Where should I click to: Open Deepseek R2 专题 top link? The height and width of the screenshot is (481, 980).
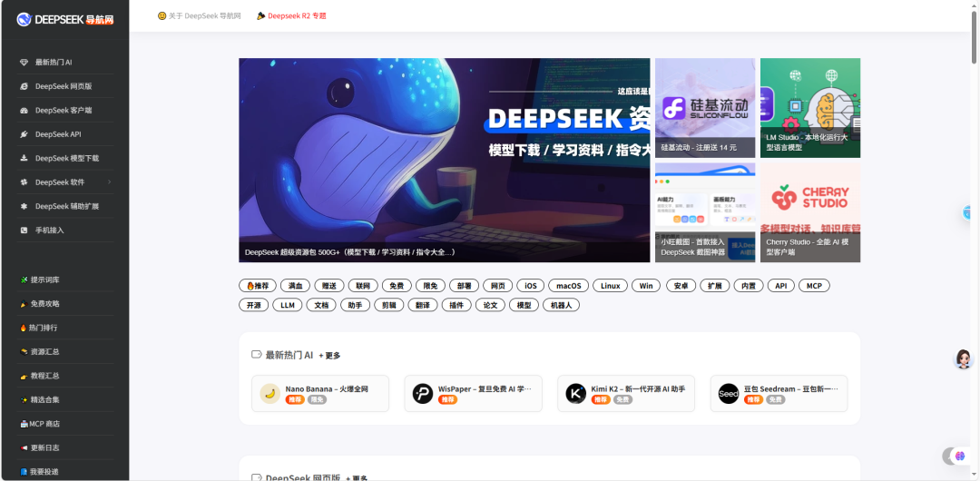pyautogui.click(x=291, y=15)
